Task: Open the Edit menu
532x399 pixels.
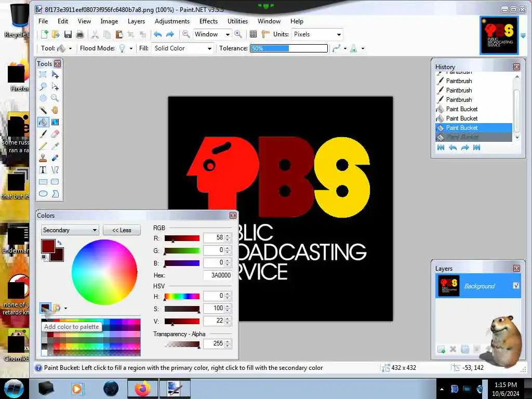Action: 63,21
